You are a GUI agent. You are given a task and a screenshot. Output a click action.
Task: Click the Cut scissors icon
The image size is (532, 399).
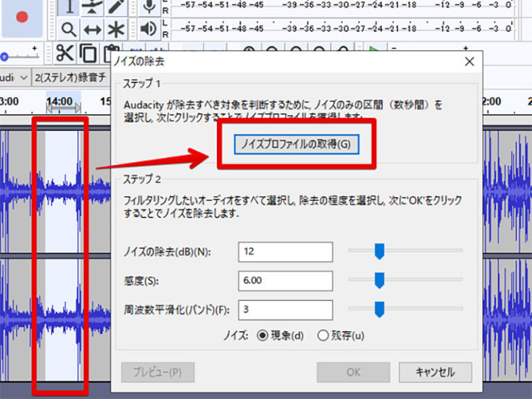(65, 53)
